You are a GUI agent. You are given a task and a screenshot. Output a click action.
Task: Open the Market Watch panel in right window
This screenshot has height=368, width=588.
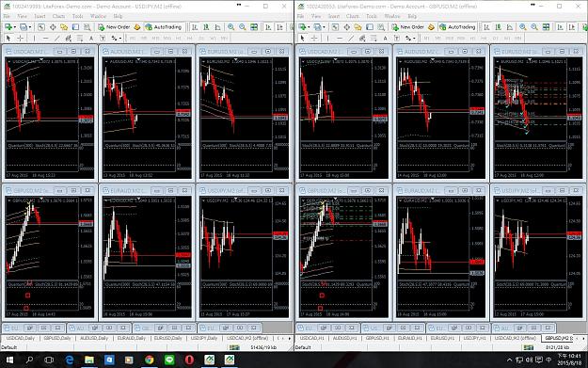tap(335, 27)
